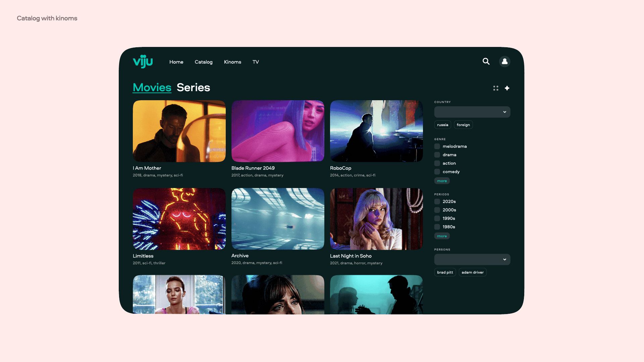Switch to grid view icon

(x=496, y=88)
